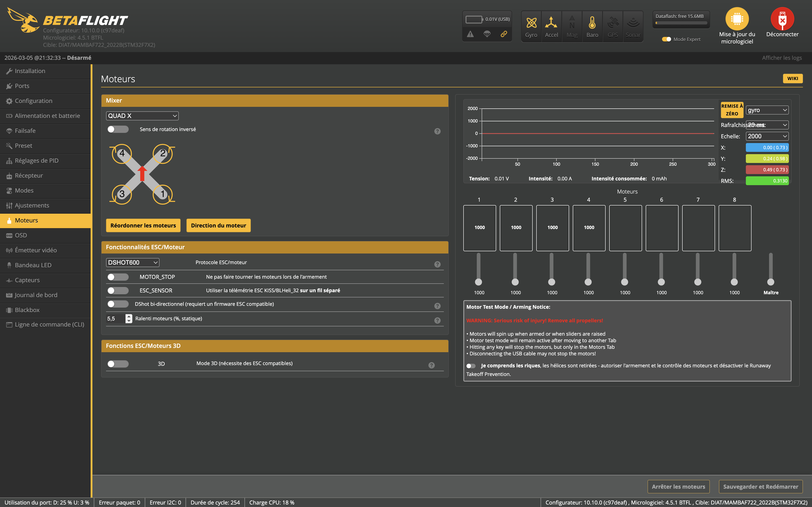
Task: Click Sauvegarder et Redémarrer button
Action: [760, 487]
